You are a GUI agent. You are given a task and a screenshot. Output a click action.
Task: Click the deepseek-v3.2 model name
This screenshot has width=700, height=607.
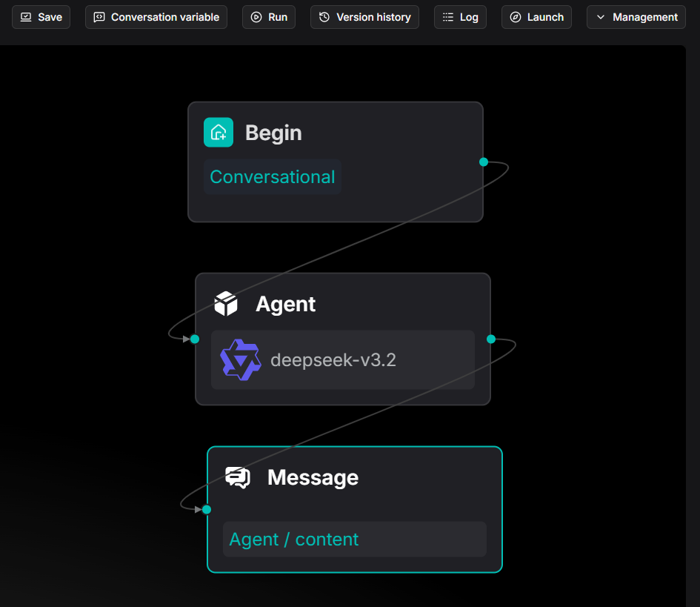click(x=333, y=360)
